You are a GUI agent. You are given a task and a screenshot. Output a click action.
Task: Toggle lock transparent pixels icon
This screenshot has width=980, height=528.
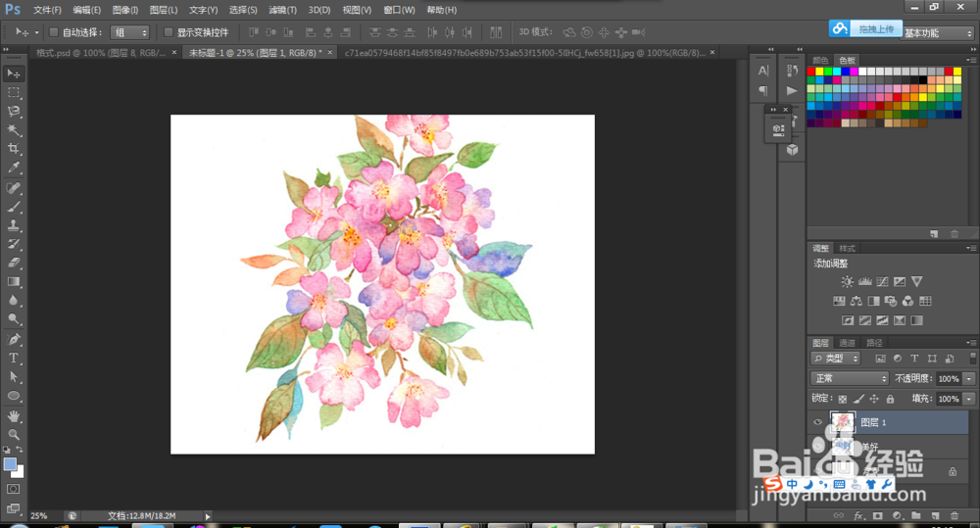pos(843,399)
